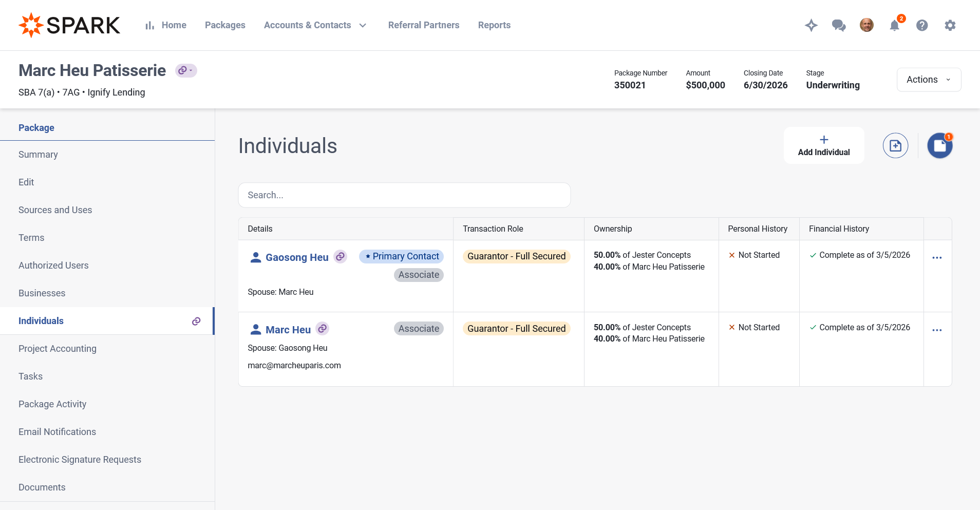Open more options for Marc Heu row
Screen dimensions: 980x510
(937, 330)
